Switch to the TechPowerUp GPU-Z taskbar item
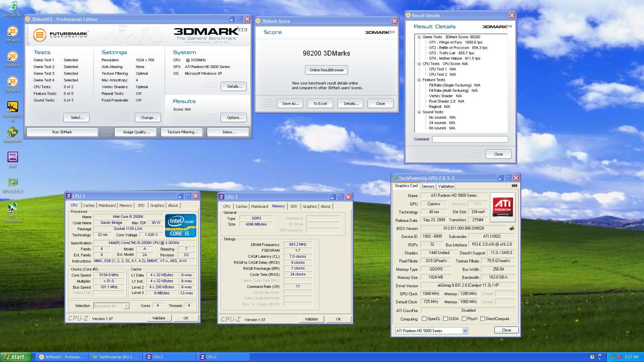The width and height of the screenshot is (644, 362). coord(115,357)
